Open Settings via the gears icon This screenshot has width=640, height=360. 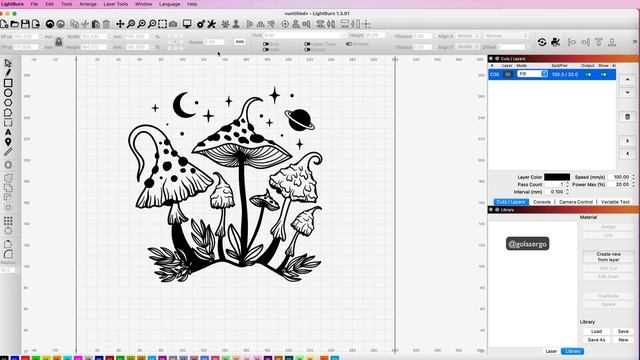coord(201,24)
